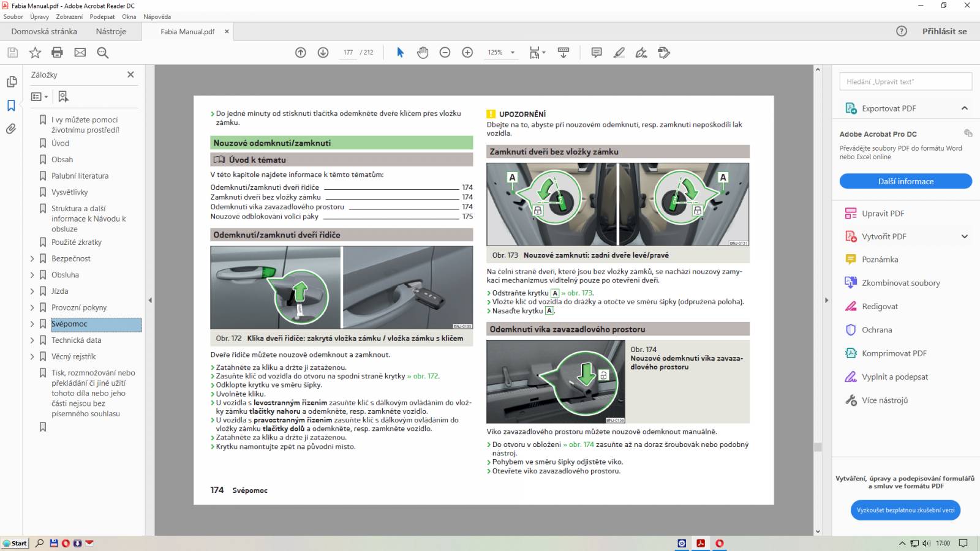Open the Nápověda menu
The width and height of the screenshot is (980, 551).
click(x=157, y=17)
